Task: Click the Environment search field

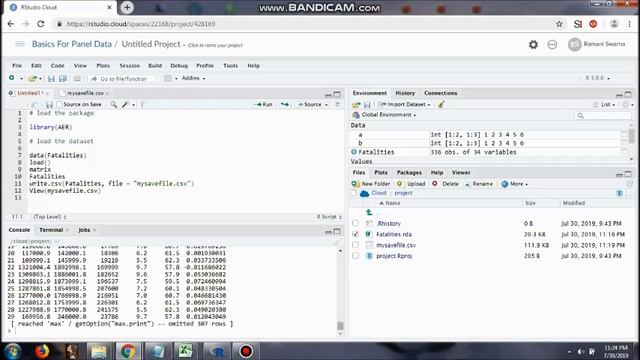Action: click(x=603, y=116)
